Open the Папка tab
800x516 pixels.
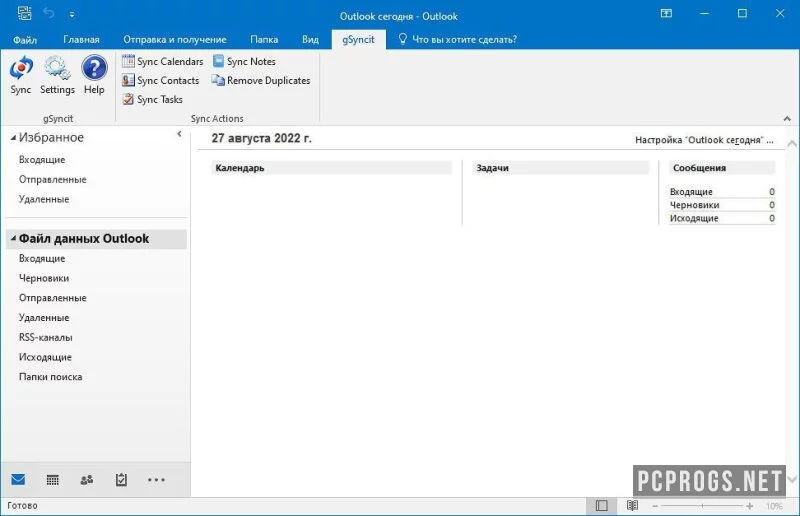coord(264,39)
